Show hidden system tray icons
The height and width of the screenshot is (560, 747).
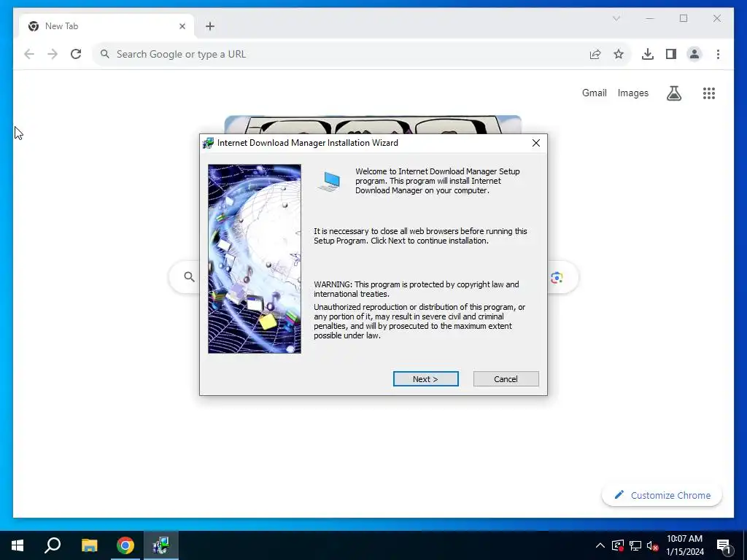600,545
